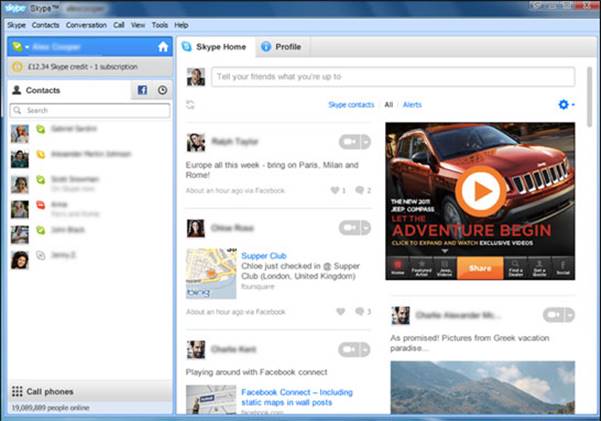Screen dimensions: 601x421
Task: Open the Contacts menu
Action: 46,25
